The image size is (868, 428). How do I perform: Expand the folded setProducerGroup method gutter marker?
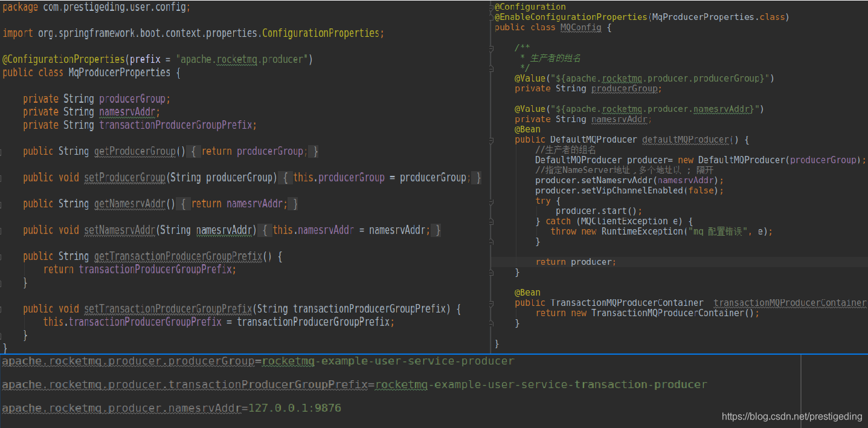[1, 178]
